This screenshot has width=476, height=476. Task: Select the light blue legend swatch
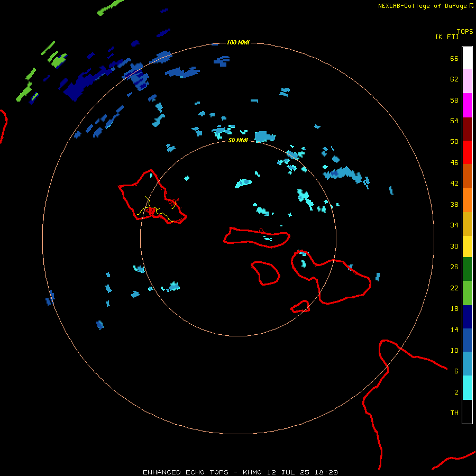[467, 364]
